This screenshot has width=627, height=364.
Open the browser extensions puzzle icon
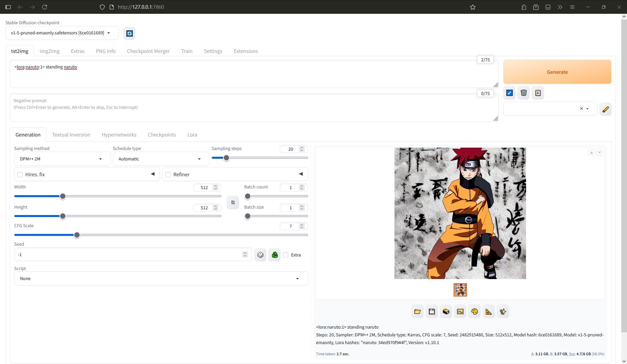(524, 7)
